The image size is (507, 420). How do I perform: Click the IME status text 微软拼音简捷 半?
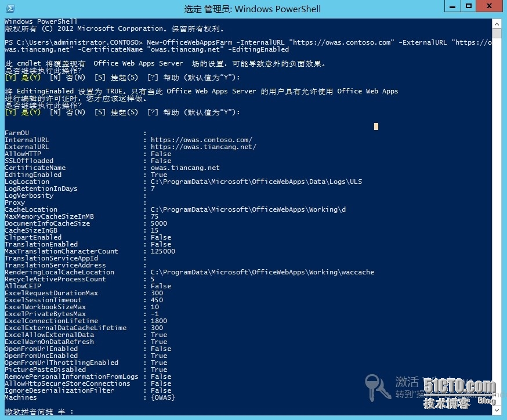[35, 412]
